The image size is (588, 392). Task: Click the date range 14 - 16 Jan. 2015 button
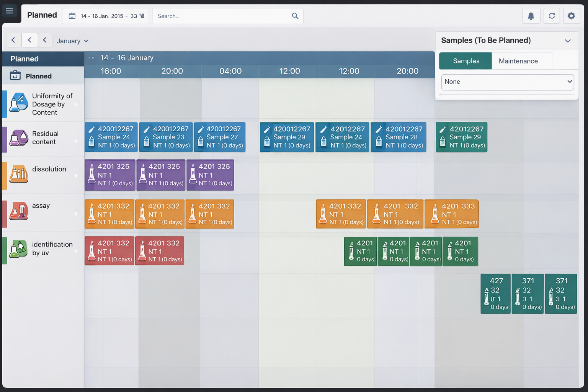(x=106, y=16)
